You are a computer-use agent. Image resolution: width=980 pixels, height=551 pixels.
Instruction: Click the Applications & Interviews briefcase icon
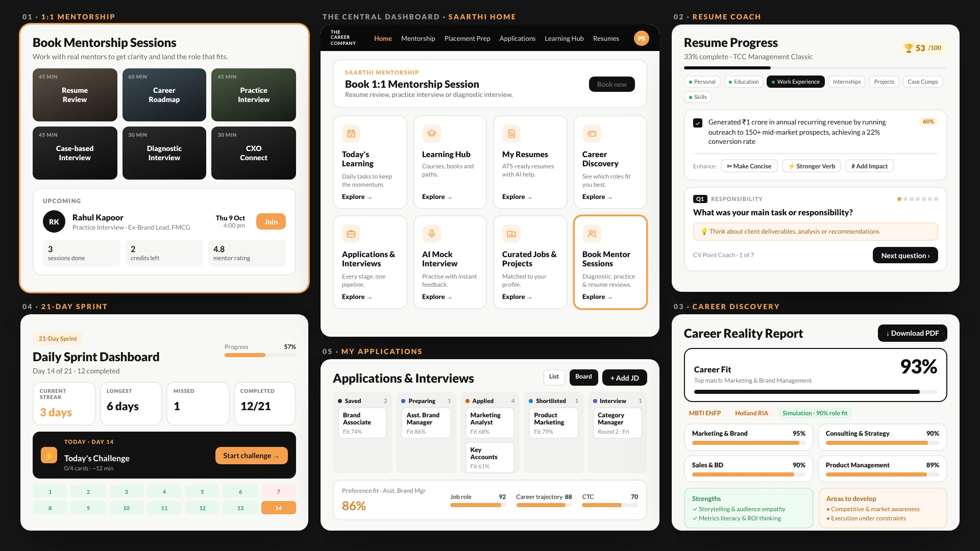click(351, 234)
